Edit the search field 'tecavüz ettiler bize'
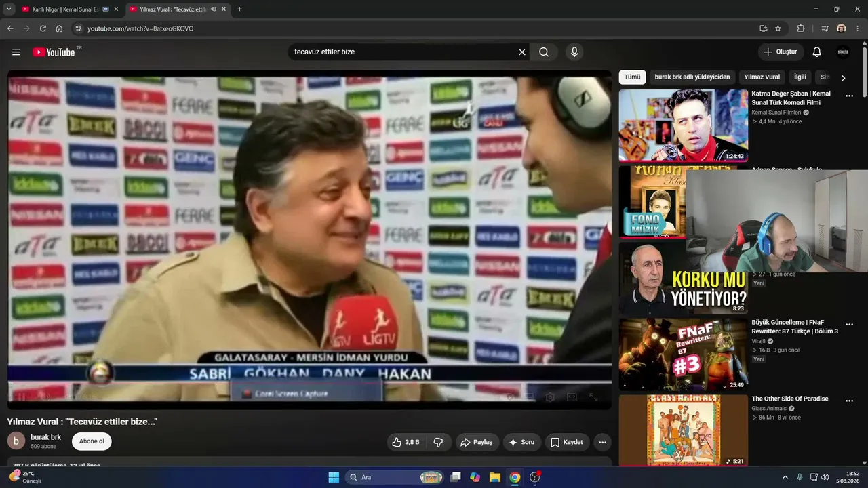This screenshot has width=868, height=488. point(403,52)
